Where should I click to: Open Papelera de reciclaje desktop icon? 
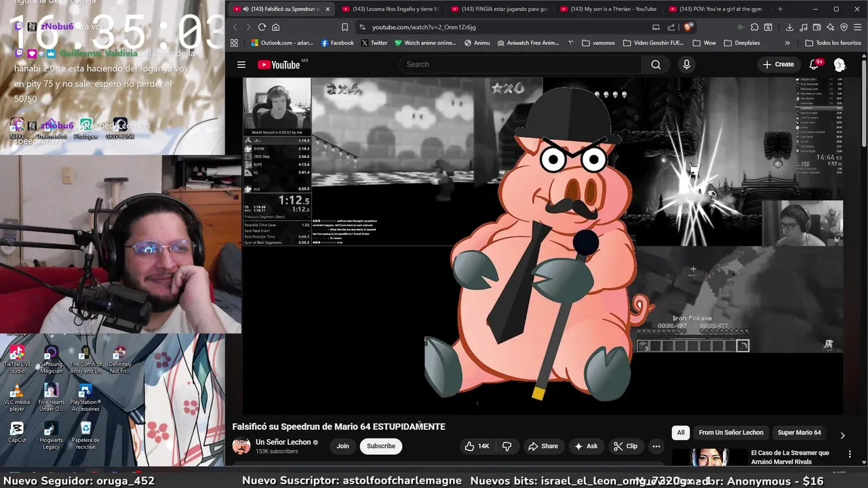(x=85, y=436)
